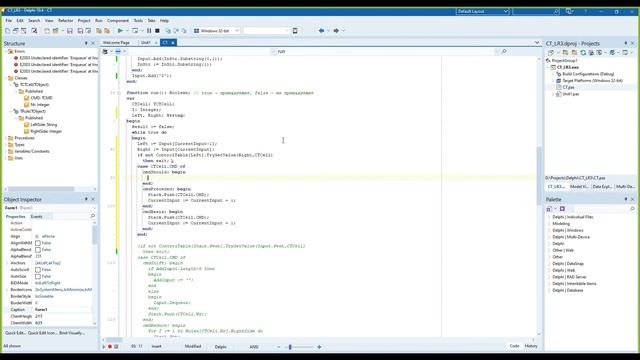
Task: Click the Quick Edit... link
Action: pyautogui.click(x=15, y=333)
